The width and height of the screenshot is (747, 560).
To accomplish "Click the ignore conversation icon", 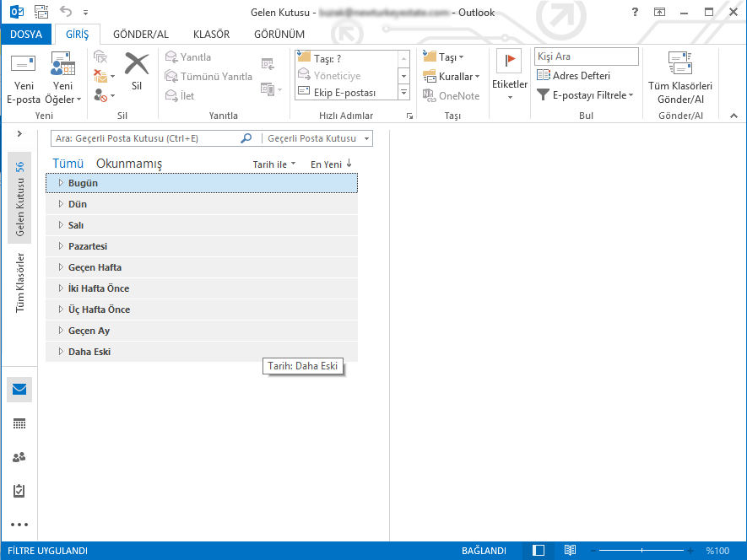I will pyautogui.click(x=100, y=57).
